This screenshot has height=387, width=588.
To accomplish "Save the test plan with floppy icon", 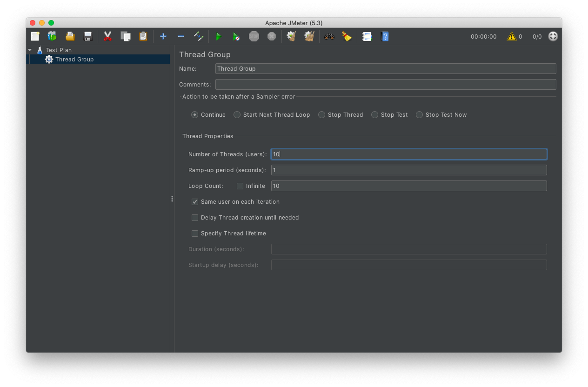I will pos(87,36).
